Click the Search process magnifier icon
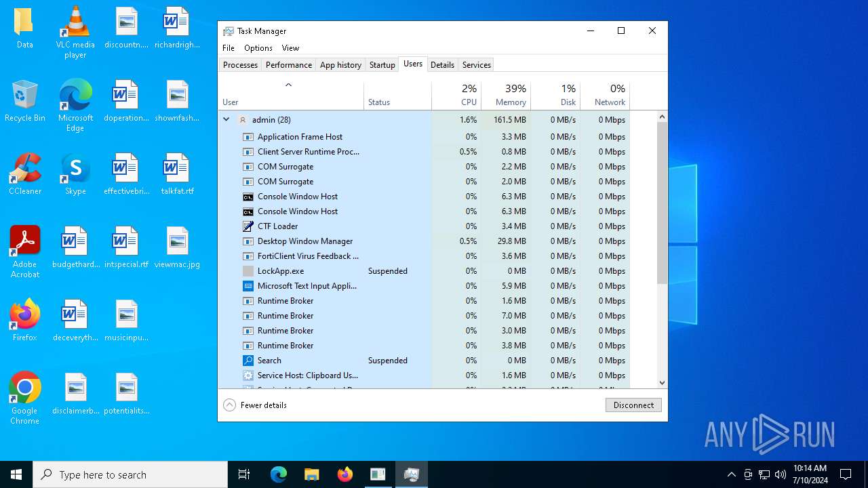This screenshot has height=488, width=868. [248, 361]
